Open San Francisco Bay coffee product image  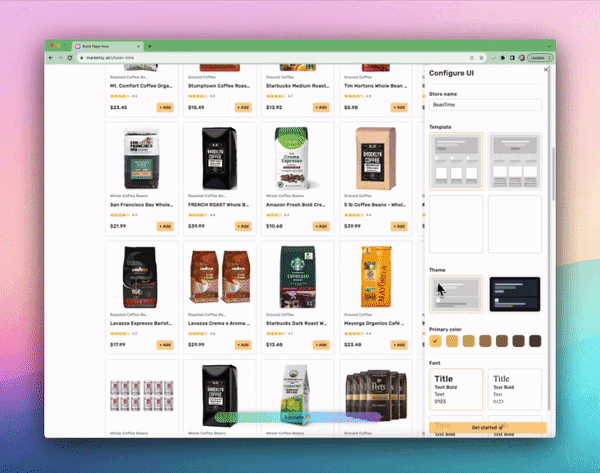click(142, 158)
